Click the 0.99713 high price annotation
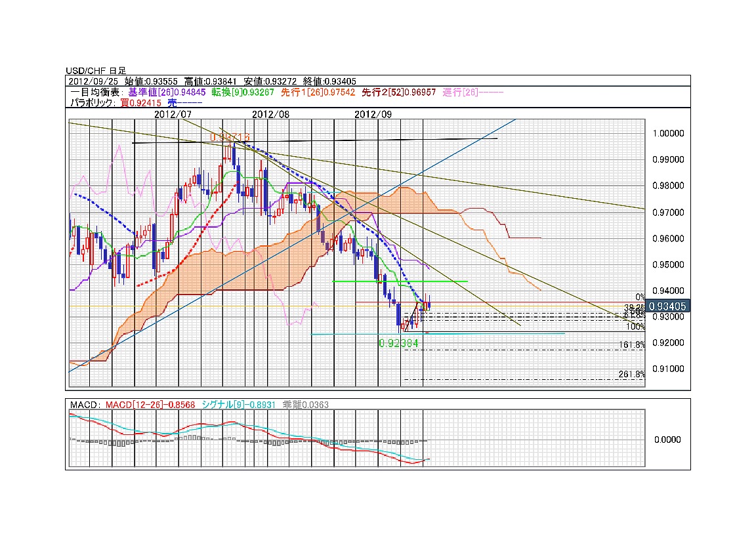Image resolution: width=756 pixels, height=534 pixels. tap(230, 136)
